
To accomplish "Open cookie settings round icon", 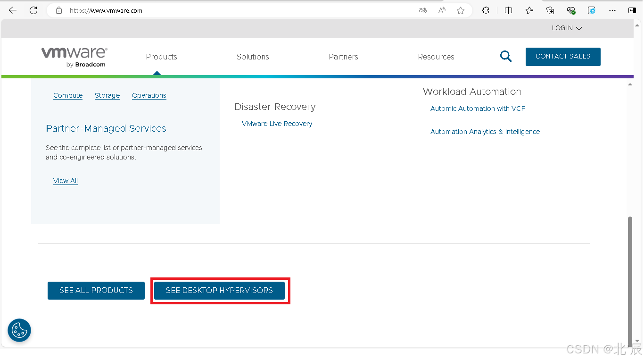I will 19,330.
